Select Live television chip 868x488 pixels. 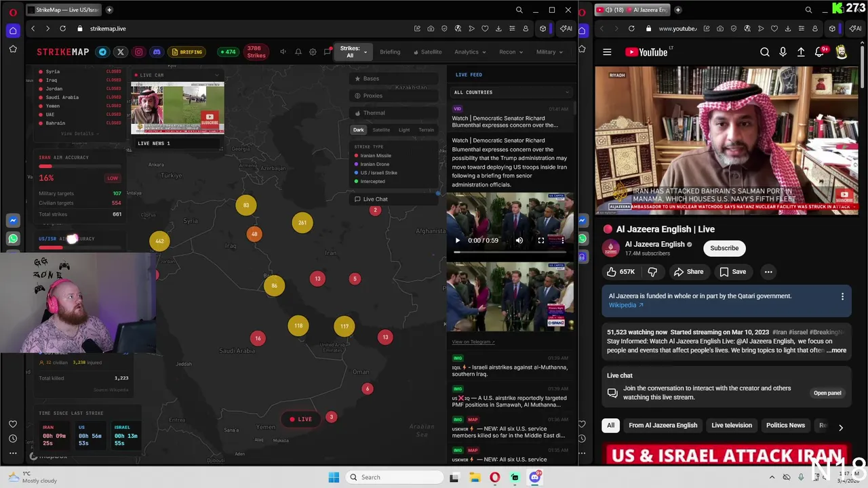click(732, 426)
